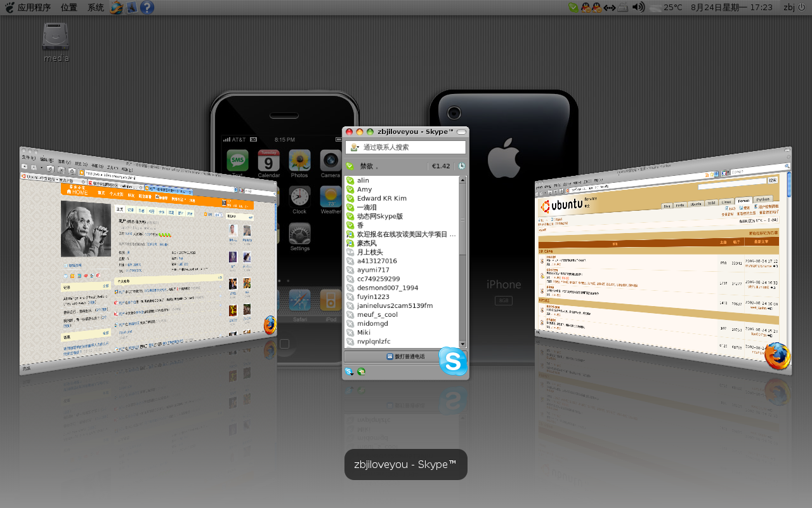Viewport: 812px width, 508px height.
Task: Select contact 月上枝头
Action: point(402,252)
